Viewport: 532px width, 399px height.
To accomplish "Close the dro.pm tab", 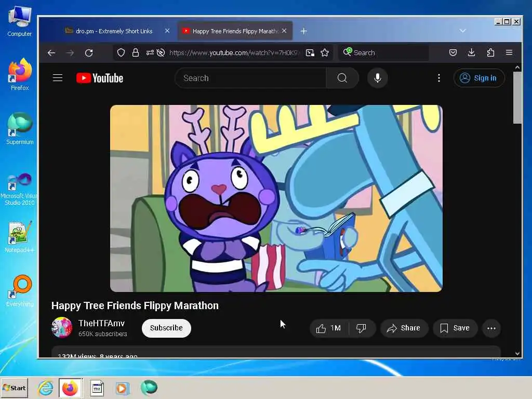I will (167, 31).
